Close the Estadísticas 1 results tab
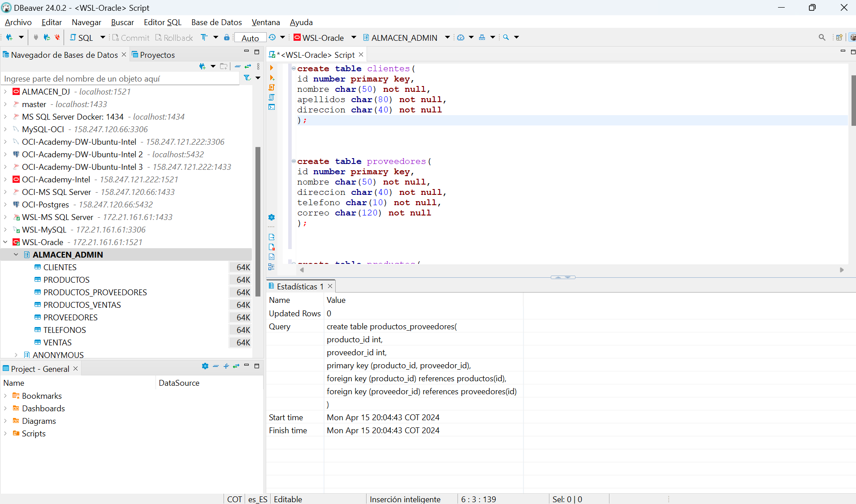This screenshot has width=856, height=504. tap(330, 286)
